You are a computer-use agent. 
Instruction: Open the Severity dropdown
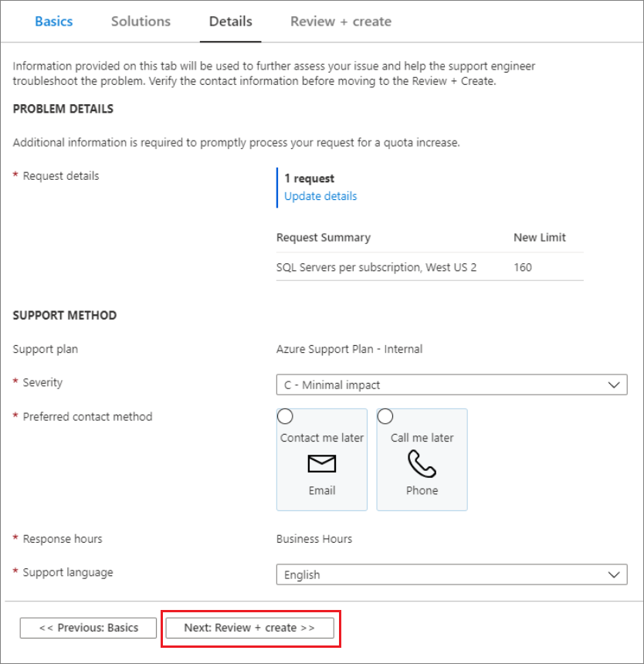451,385
